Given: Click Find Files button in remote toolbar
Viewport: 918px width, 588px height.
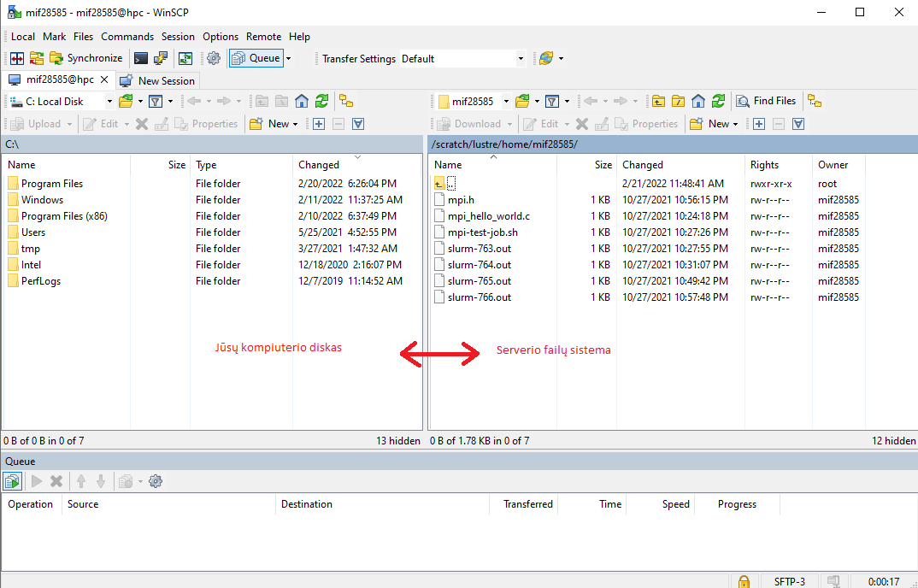Looking at the screenshot, I should (766, 101).
